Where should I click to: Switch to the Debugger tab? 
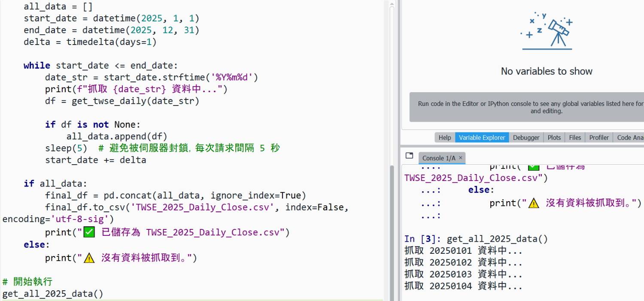(x=526, y=138)
